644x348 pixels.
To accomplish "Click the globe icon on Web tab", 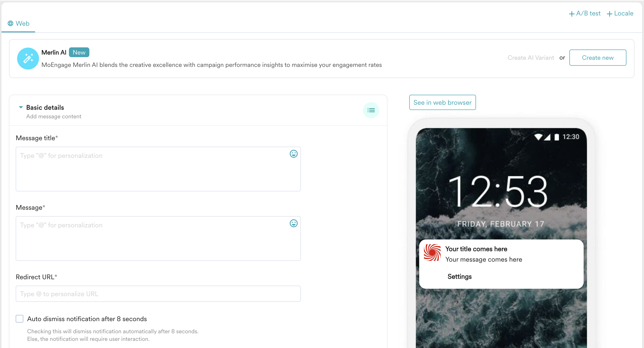I will click(x=10, y=24).
